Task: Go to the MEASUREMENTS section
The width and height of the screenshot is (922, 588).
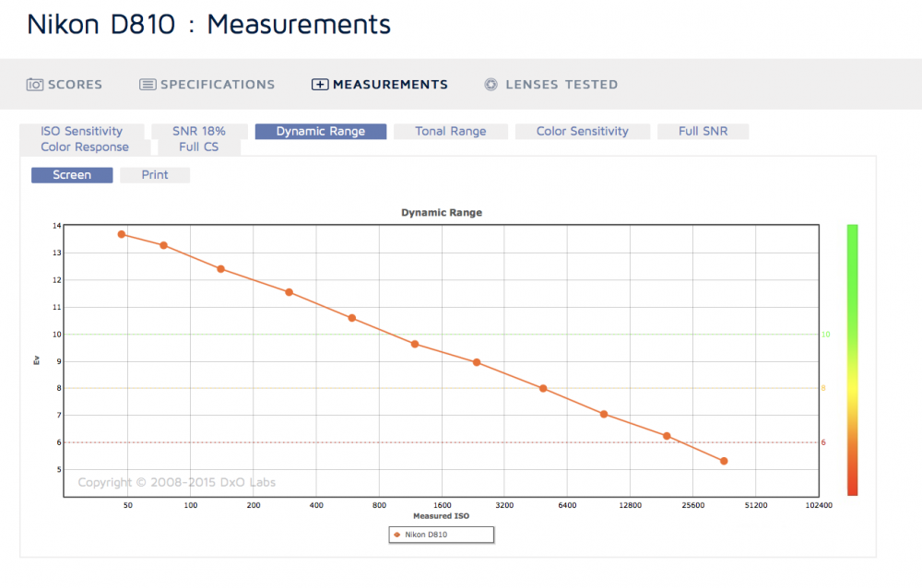Action: point(380,85)
